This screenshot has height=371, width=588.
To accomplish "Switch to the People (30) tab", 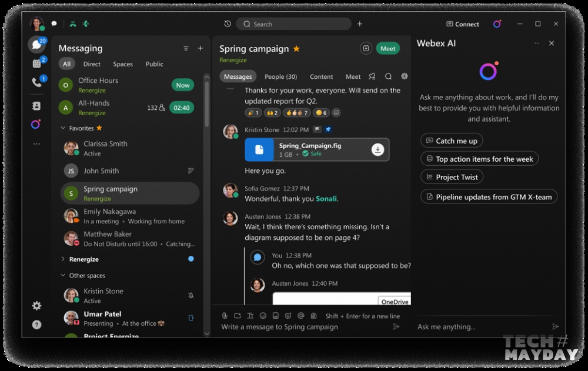I will click(281, 76).
